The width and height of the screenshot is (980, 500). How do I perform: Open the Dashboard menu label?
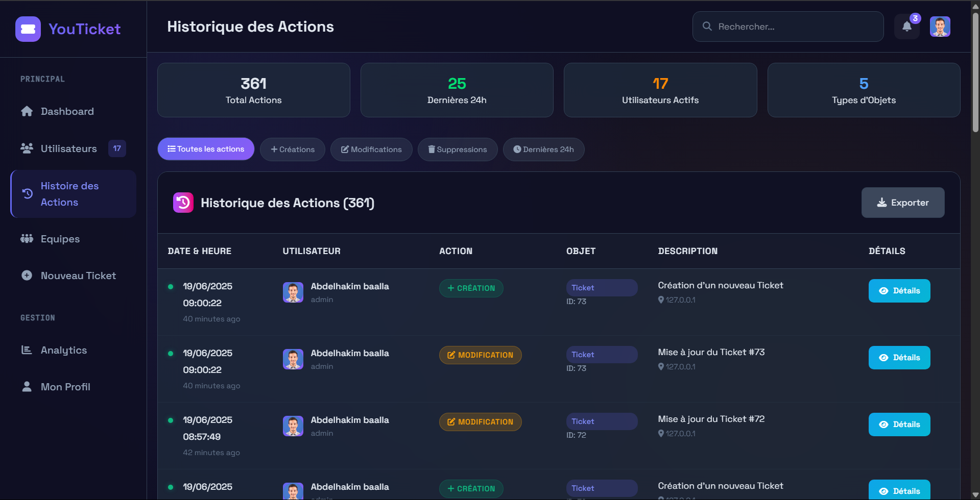pos(67,111)
